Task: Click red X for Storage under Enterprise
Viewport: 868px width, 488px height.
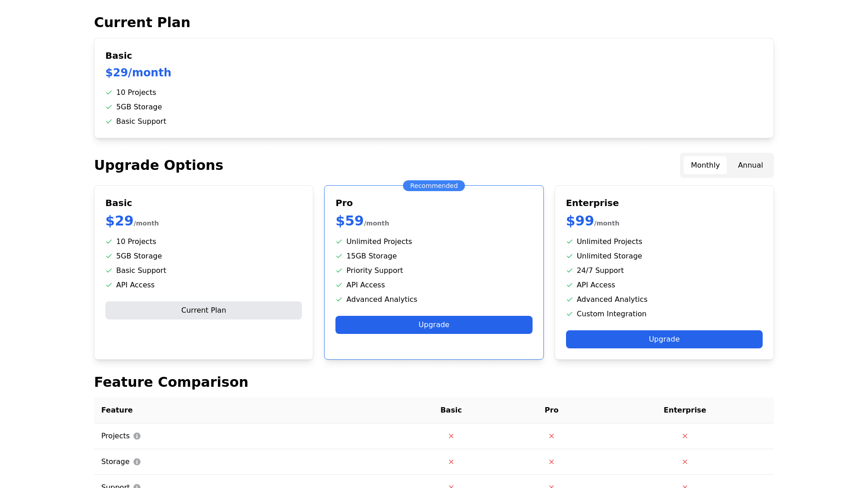Action: tap(685, 462)
